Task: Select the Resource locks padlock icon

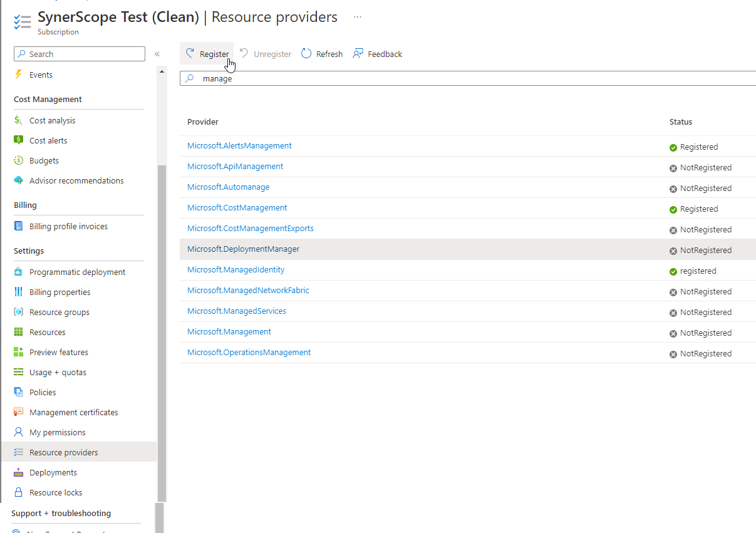Action: (19, 492)
